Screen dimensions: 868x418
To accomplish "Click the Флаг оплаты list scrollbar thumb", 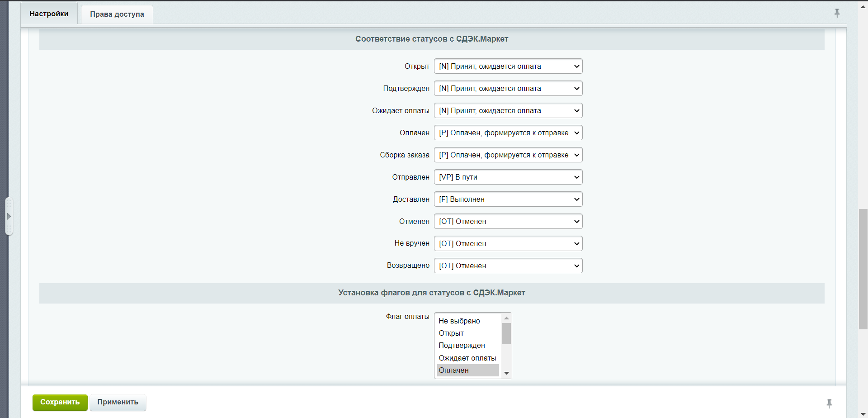I will pos(506,333).
